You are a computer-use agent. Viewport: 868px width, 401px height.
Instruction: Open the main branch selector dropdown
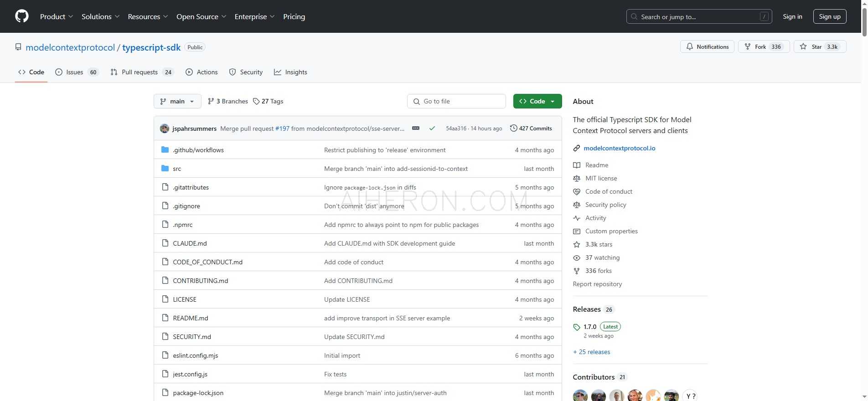(x=177, y=101)
